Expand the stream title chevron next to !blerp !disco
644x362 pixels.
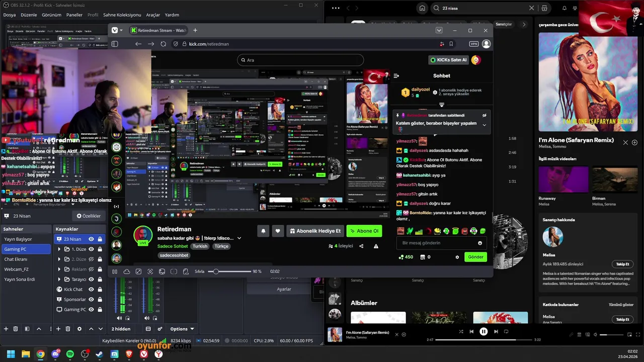point(239,238)
